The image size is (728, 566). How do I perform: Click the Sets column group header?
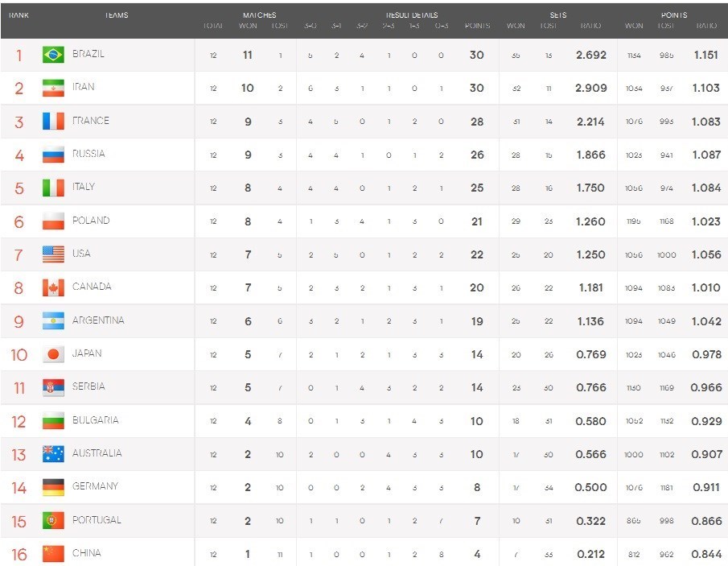pyautogui.click(x=558, y=15)
